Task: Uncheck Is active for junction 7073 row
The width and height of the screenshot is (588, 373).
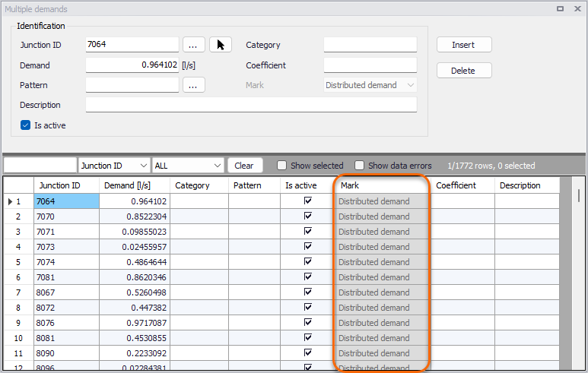Action: [x=308, y=246]
